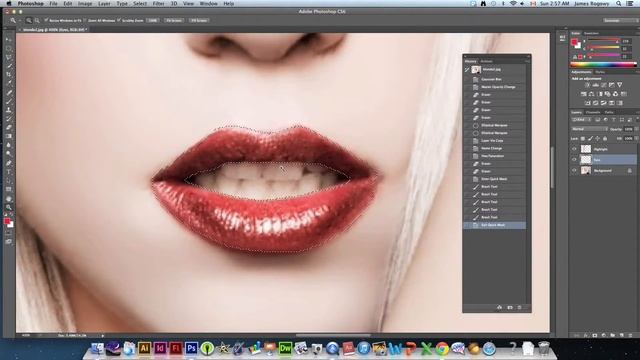
Task: Toggle Scrubby Zoom checkbox
Action: (x=119, y=20)
